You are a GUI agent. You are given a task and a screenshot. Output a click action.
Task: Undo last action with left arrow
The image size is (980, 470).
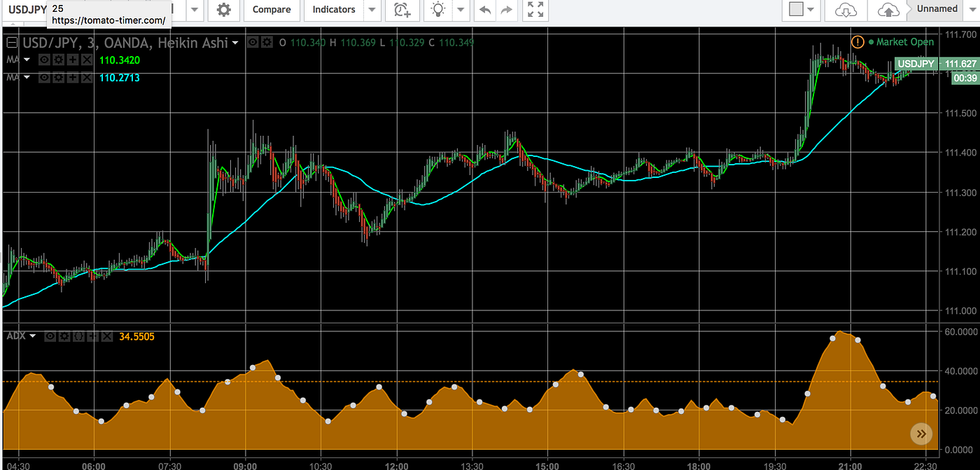point(484,10)
